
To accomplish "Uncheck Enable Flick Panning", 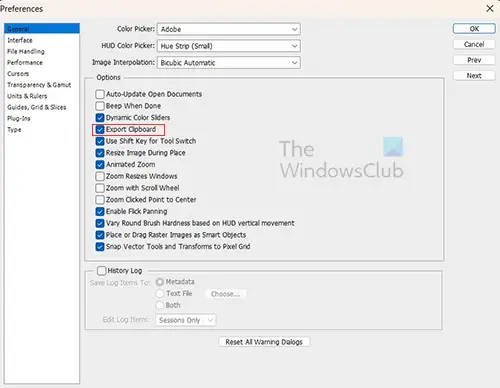I will tap(100, 211).
